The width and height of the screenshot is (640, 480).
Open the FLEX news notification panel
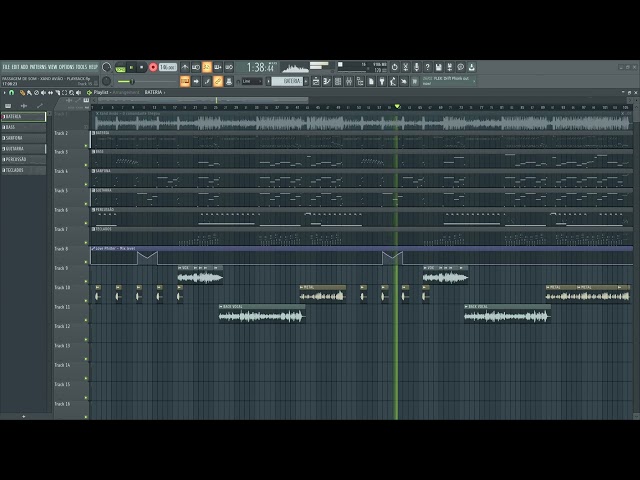[448, 81]
